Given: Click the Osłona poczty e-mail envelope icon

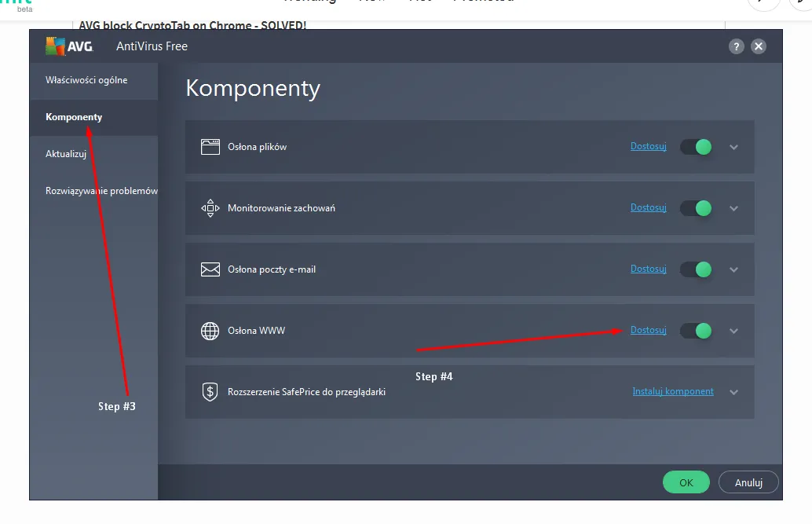Looking at the screenshot, I should 210,269.
